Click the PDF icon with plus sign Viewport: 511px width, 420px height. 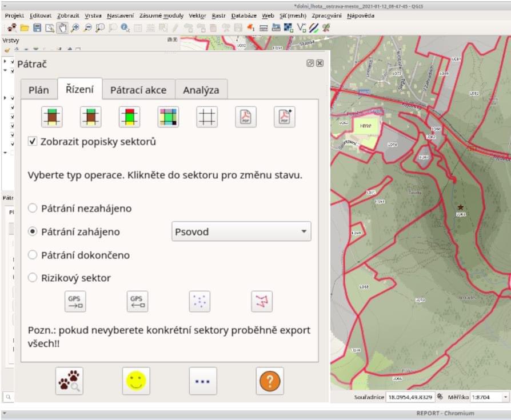tap(285, 117)
